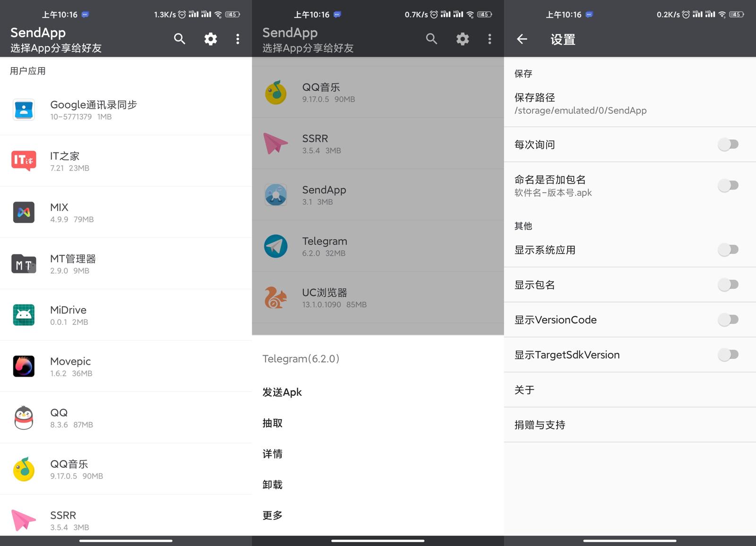The width and height of the screenshot is (756, 546).
Task: Expand 更多 options in the bottom sheet
Action: click(x=273, y=515)
